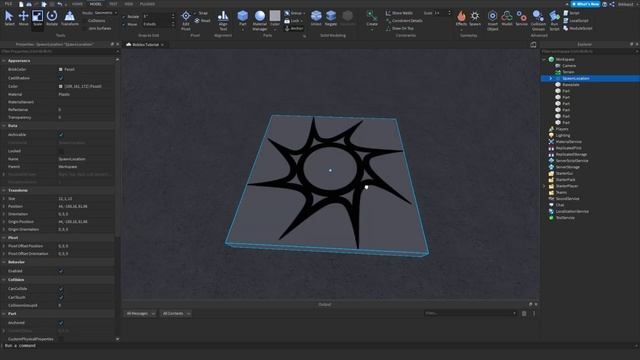Viewport: 640px width, 360px height.
Task: Toggle the Anchored property checkbox
Action: pyautogui.click(x=61, y=323)
